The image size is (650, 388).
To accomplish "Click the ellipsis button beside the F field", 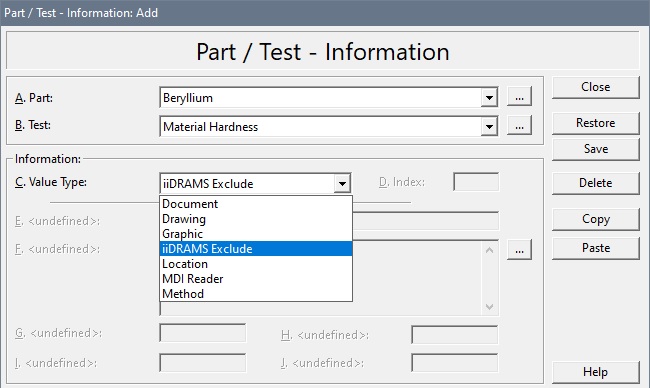I will (x=519, y=250).
